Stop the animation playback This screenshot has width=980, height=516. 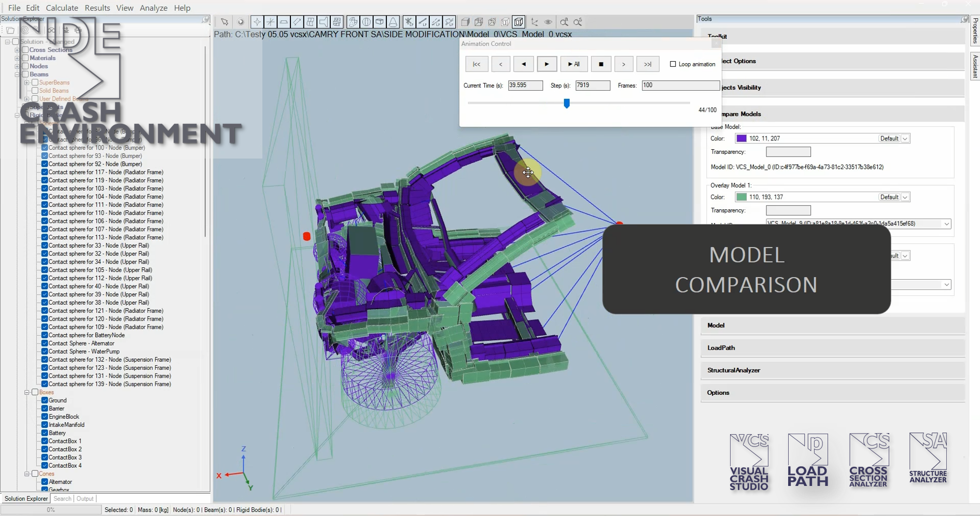[601, 64]
